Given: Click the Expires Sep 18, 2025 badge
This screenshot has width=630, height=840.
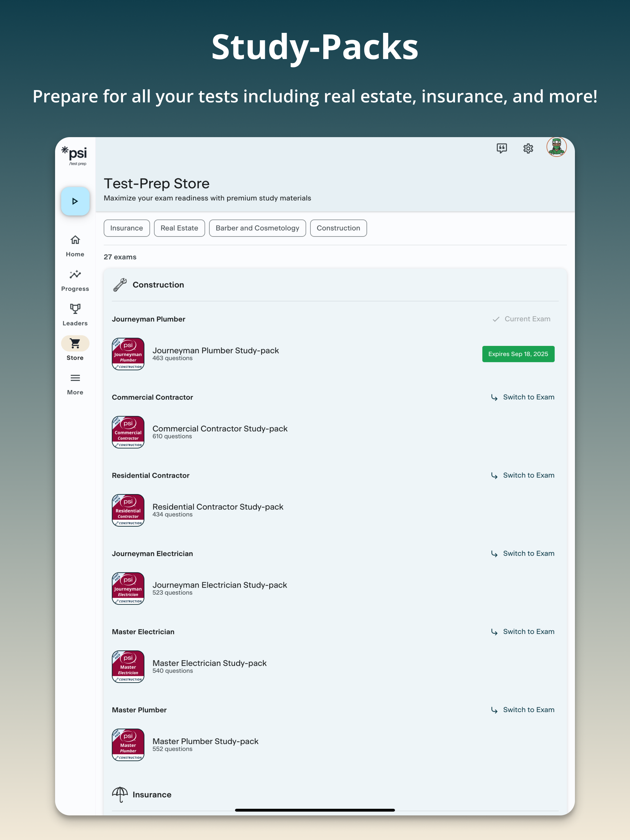Looking at the screenshot, I should click(518, 354).
